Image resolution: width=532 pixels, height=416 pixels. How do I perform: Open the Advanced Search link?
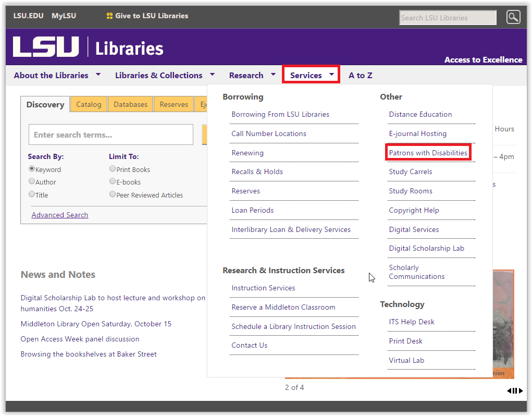(60, 215)
